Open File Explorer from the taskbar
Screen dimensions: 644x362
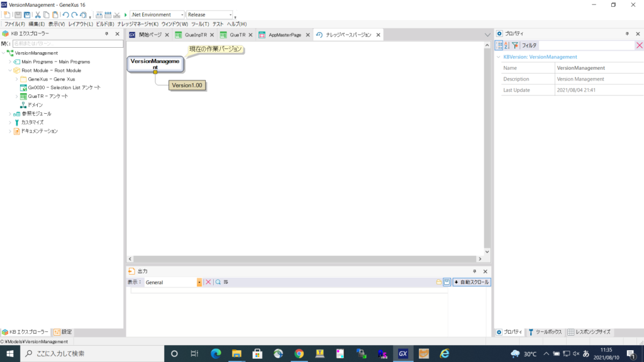236,353
